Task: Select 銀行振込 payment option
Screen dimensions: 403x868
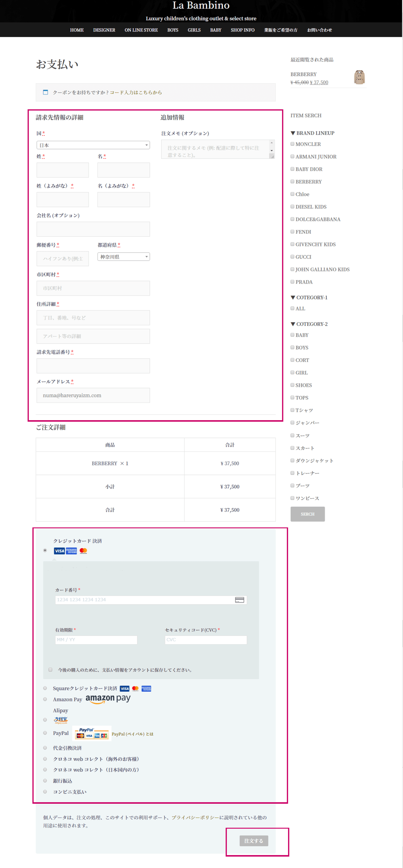Action: [x=45, y=780]
